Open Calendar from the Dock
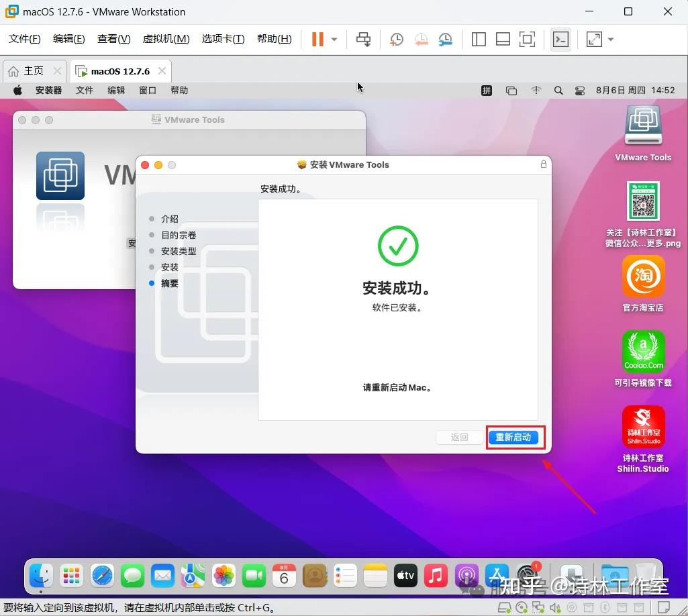Image resolution: width=688 pixels, height=616 pixels. [x=284, y=575]
